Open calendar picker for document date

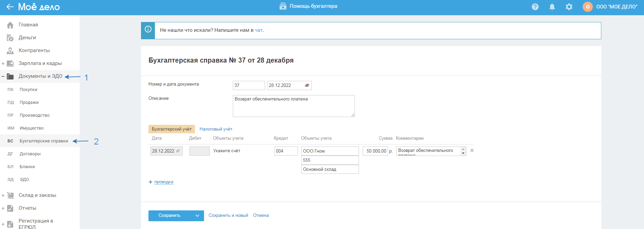307,85
